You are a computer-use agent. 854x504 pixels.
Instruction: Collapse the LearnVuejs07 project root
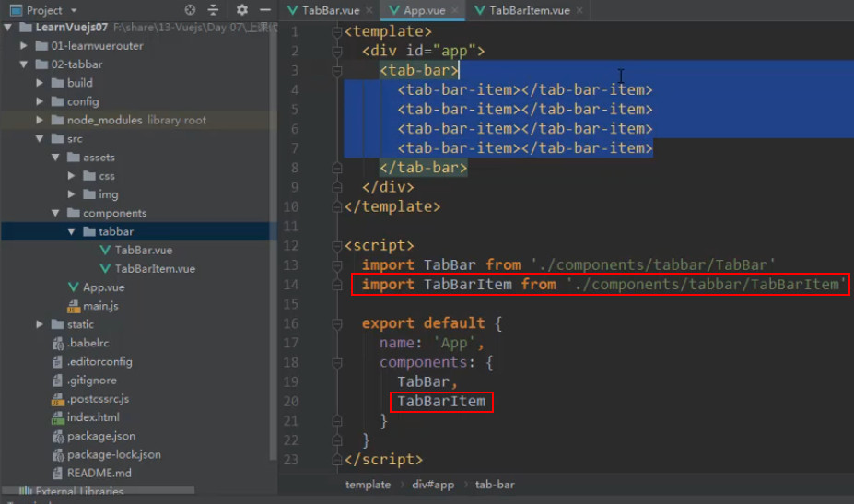[x=7, y=28]
